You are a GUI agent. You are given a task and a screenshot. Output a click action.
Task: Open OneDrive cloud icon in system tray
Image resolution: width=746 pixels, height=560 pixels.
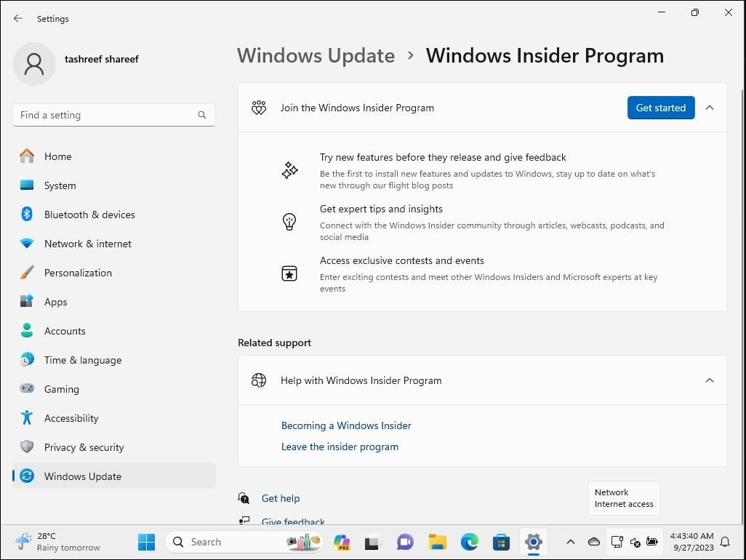pos(594,542)
